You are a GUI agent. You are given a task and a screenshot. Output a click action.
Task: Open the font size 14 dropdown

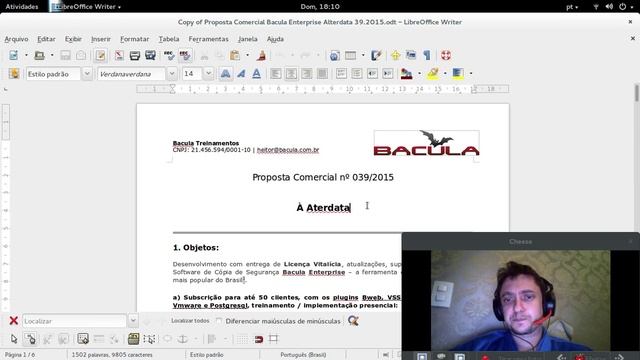point(209,74)
